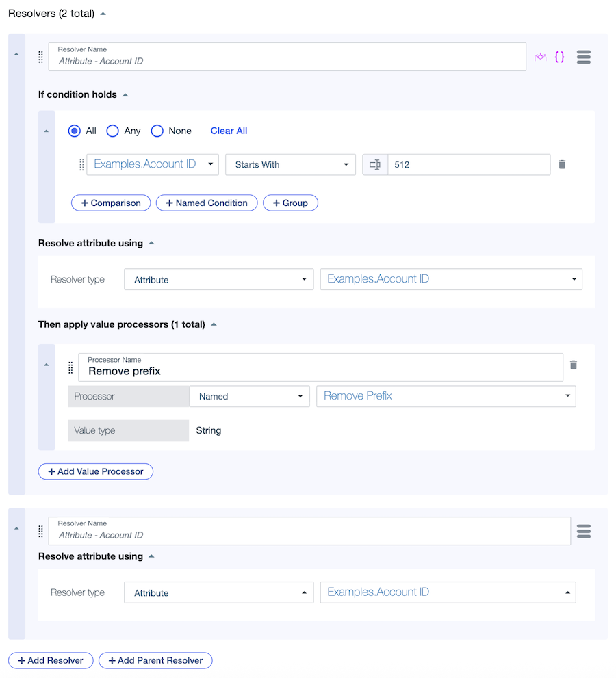Open the Resolver type dropdown showing Attribute
Image resolution: width=616 pixels, height=678 pixels.
click(x=218, y=279)
